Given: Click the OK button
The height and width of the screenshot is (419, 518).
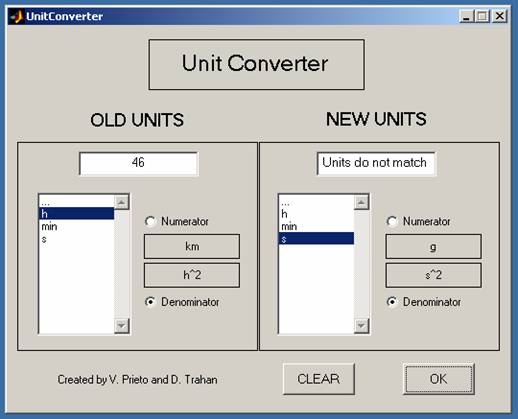Looking at the screenshot, I should (438, 379).
